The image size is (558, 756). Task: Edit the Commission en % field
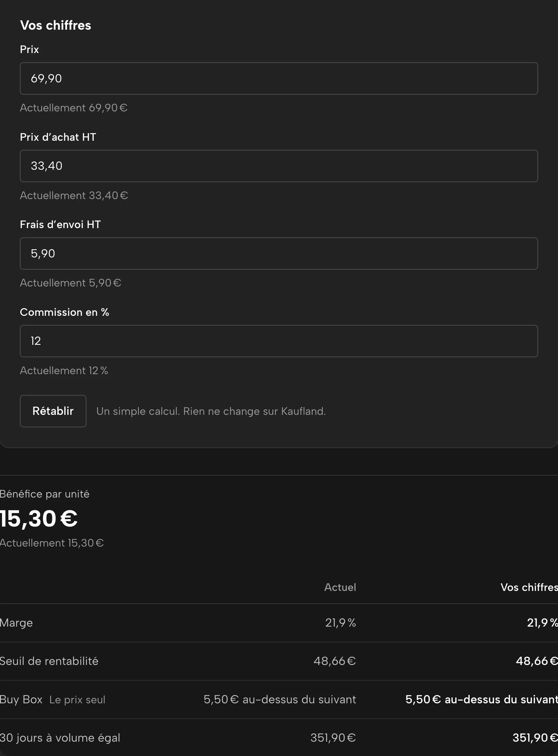279,341
